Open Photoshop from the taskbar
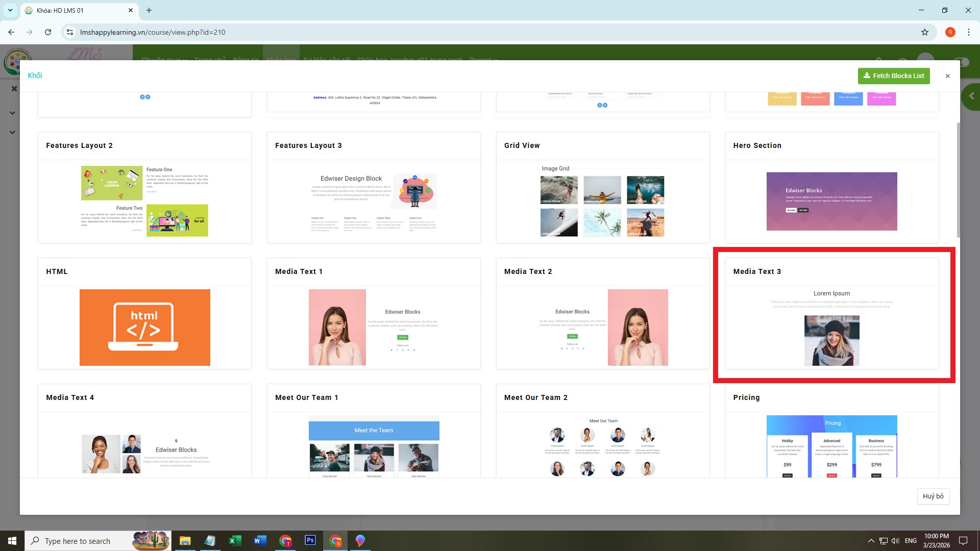Viewport: 980px width, 551px height. [310, 540]
